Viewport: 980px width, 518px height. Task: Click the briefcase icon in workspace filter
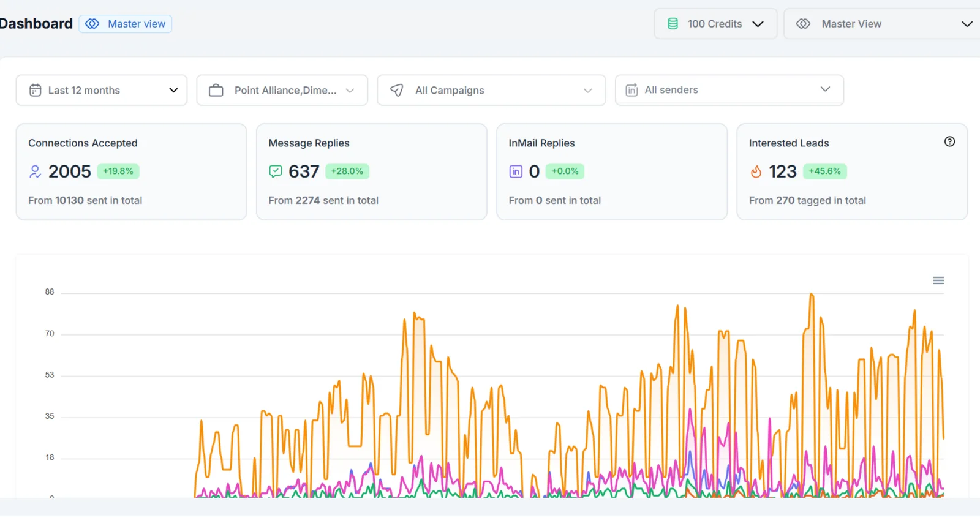(216, 90)
